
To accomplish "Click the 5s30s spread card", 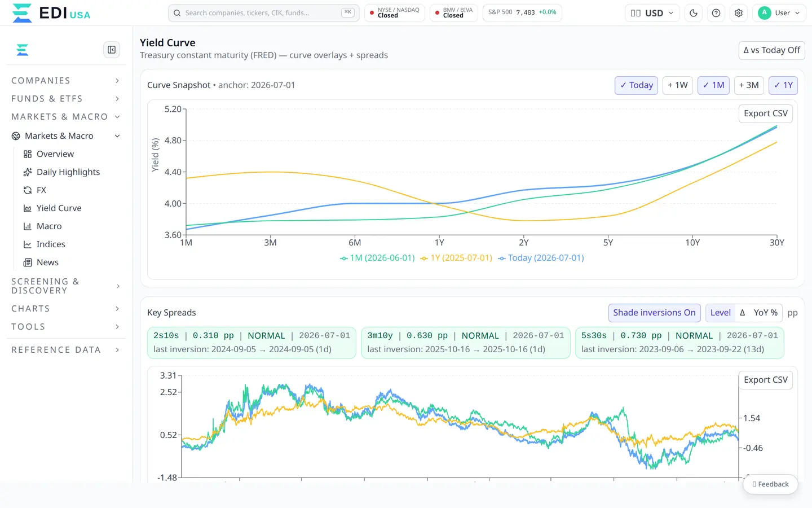I will point(679,343).
